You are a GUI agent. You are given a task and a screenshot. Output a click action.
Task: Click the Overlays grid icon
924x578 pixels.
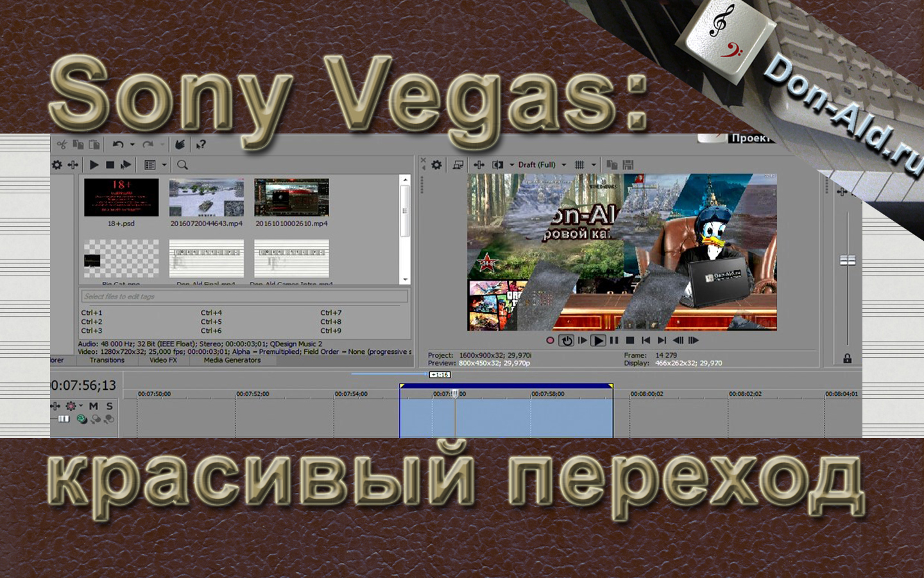579,165
